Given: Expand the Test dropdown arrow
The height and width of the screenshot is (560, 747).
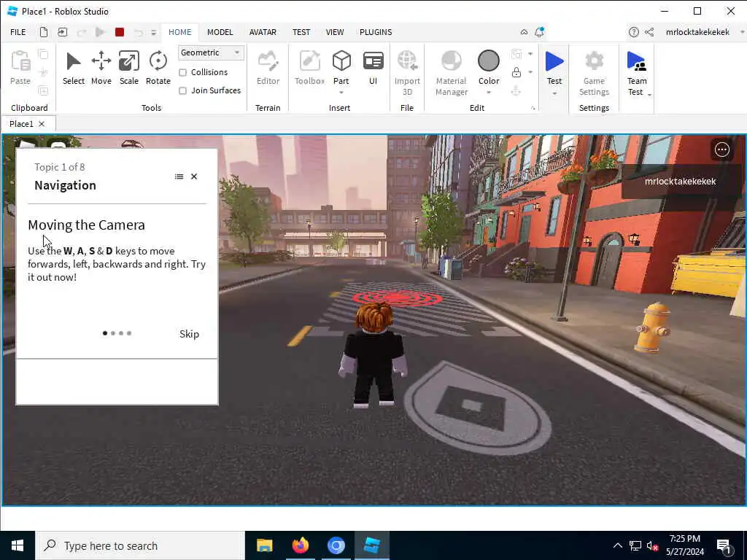Looking at the screenshot, I should 554,93.
